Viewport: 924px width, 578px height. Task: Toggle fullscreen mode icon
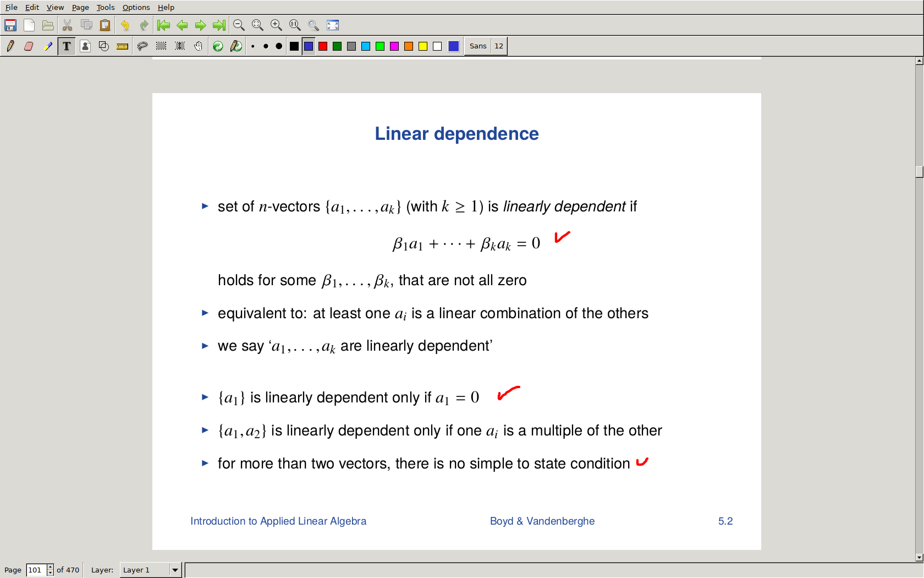coord(333,25)
